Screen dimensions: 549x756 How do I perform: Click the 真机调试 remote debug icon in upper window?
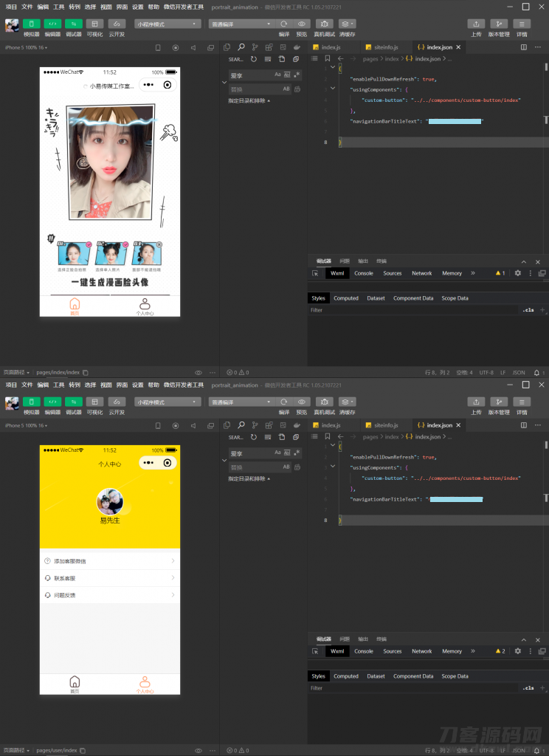(325, 24)
